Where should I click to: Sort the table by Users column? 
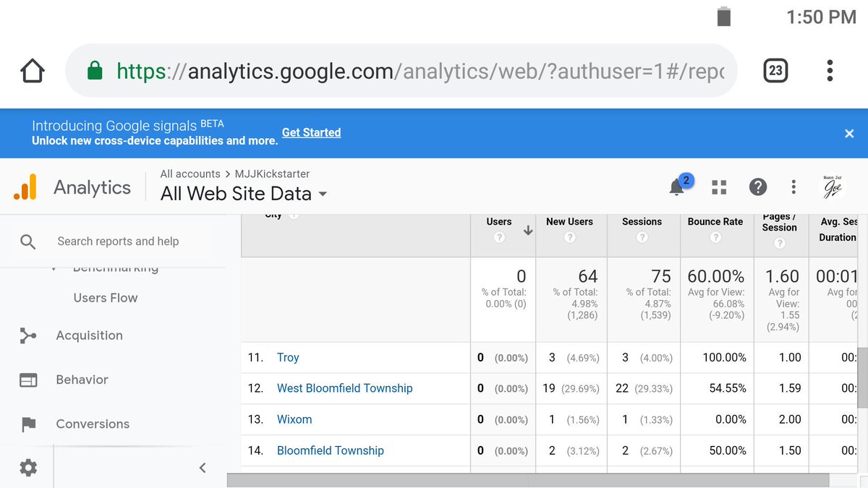[499, 222]
